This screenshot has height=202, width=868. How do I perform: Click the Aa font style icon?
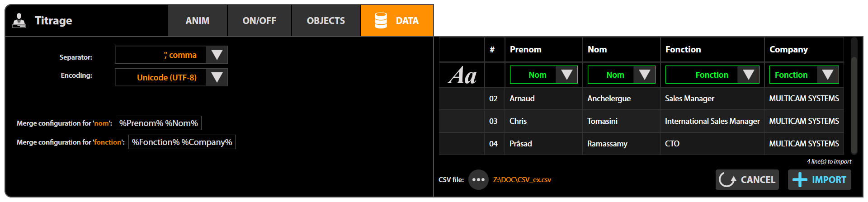[x=462, y=75]
